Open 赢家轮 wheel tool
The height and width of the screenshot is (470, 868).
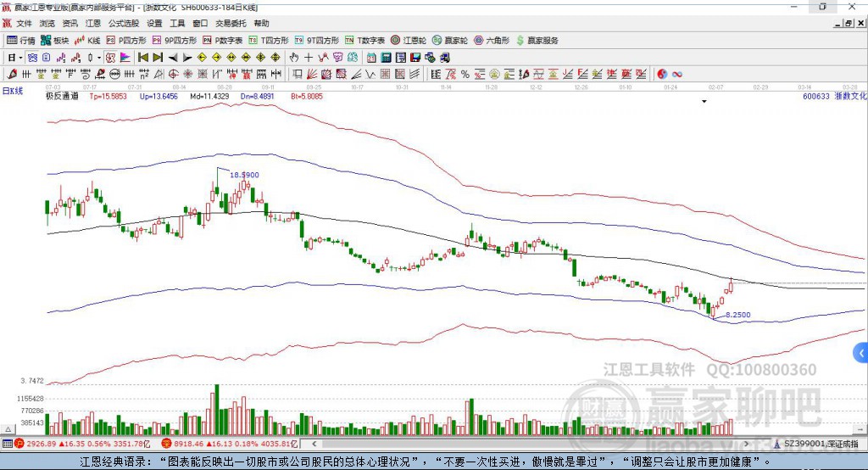click(450, 41)
